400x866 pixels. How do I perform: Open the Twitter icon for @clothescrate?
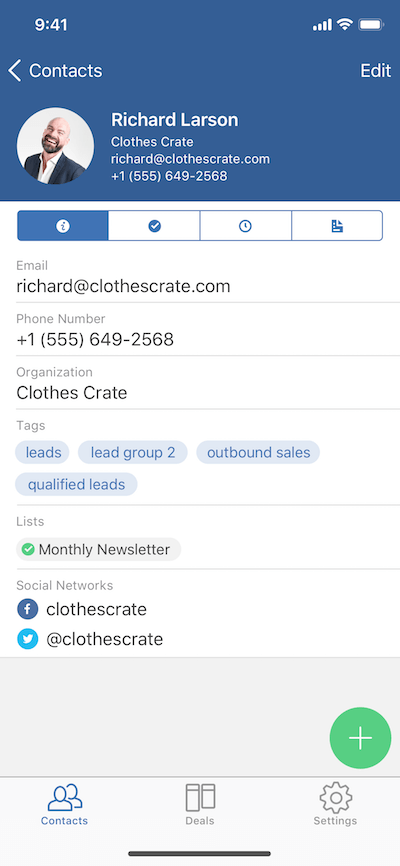tap(28, 640)
